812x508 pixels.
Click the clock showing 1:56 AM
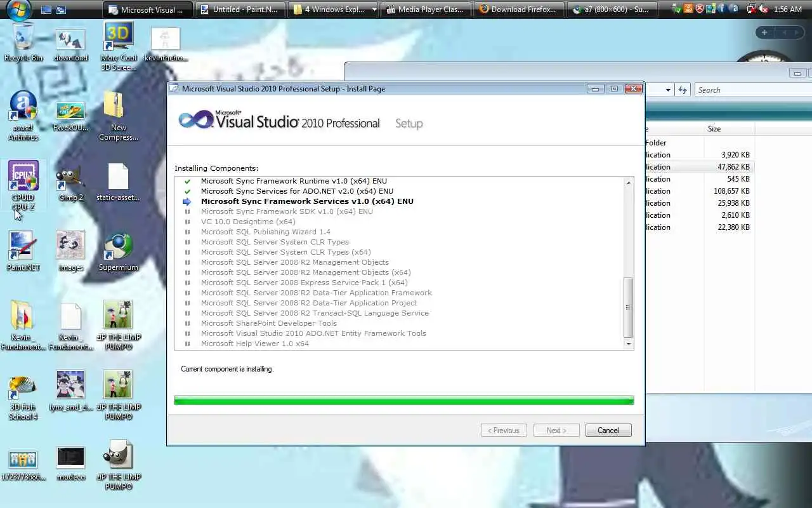(789, 10)
